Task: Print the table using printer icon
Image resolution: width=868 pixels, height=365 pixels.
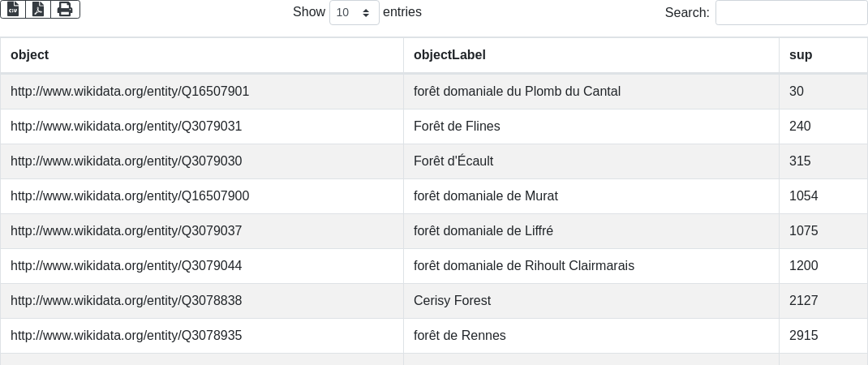Action: click(x=65, y=9)
